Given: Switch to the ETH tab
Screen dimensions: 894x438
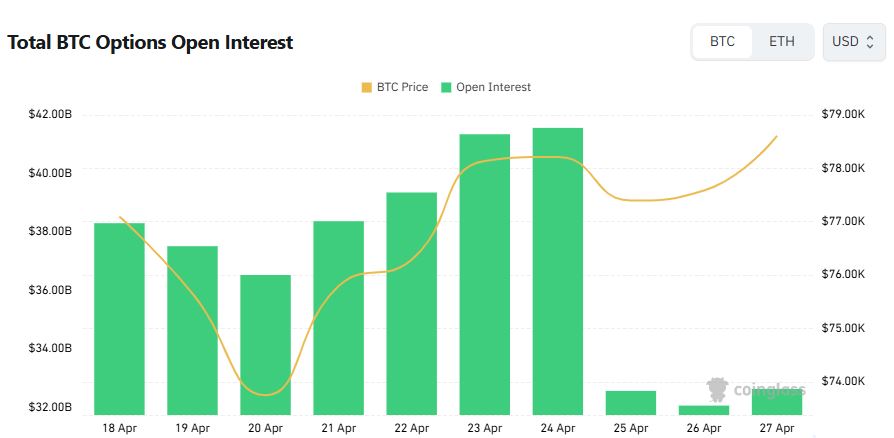Looking at the screenshot, I should 782,42.
